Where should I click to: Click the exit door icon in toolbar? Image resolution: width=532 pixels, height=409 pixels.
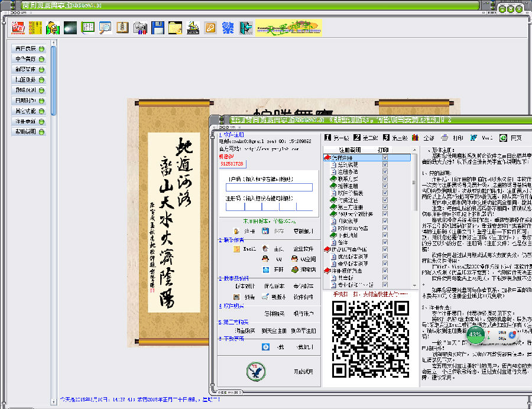click(245, 28)
